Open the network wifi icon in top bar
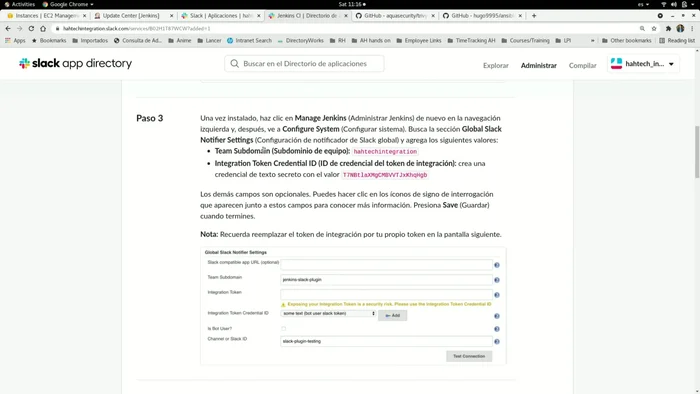 point(663,4)
